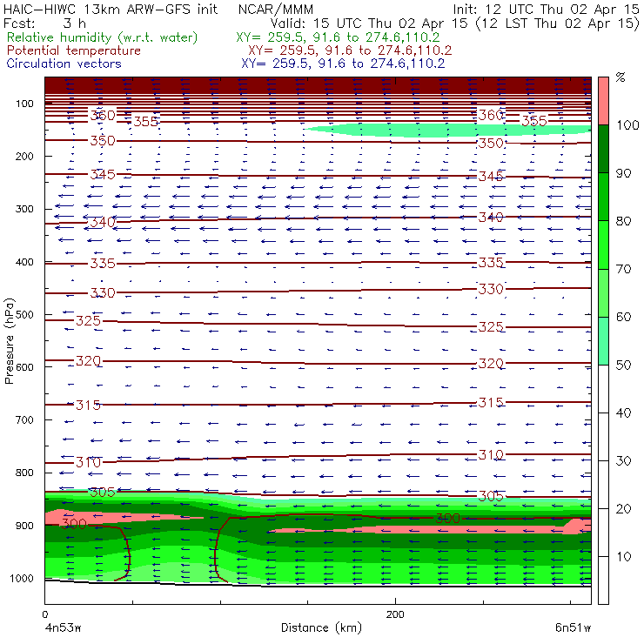Click the title text HAIC-HIWC 13km ARW-GFS init
The height and width of the screenshot is (644, 644).
pos(111,9)
